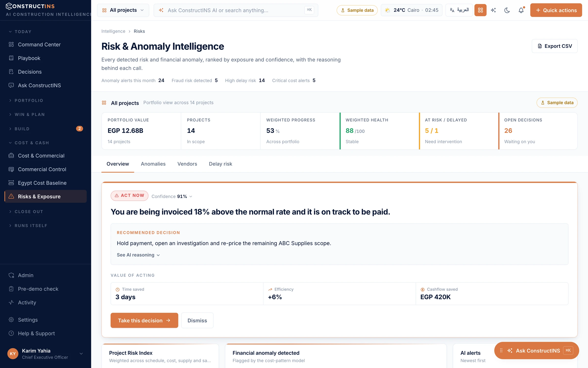
Task: Open Command Center from sidebar
Action: pos(46,44)
